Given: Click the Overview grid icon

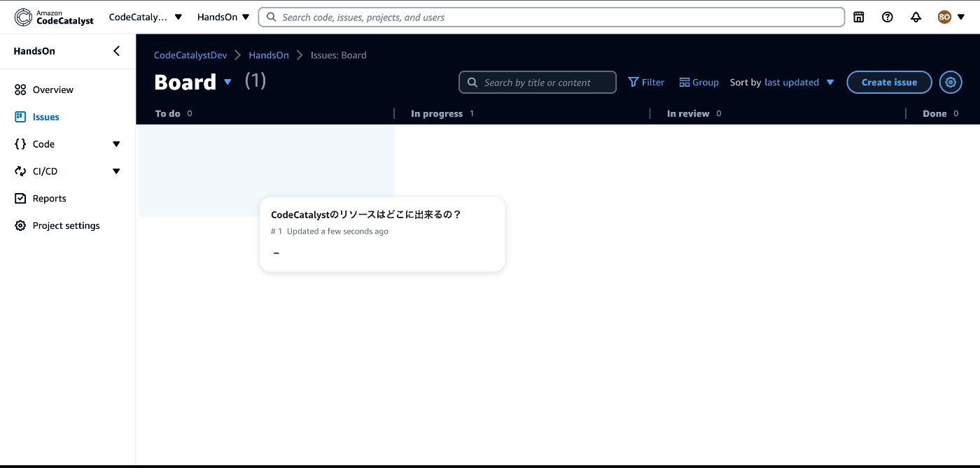Looking at the screenshot, I should pos(20,90).
